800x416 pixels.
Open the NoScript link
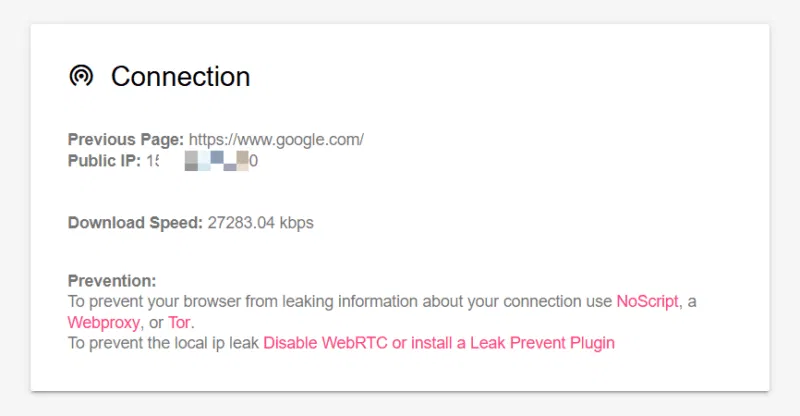647,301
